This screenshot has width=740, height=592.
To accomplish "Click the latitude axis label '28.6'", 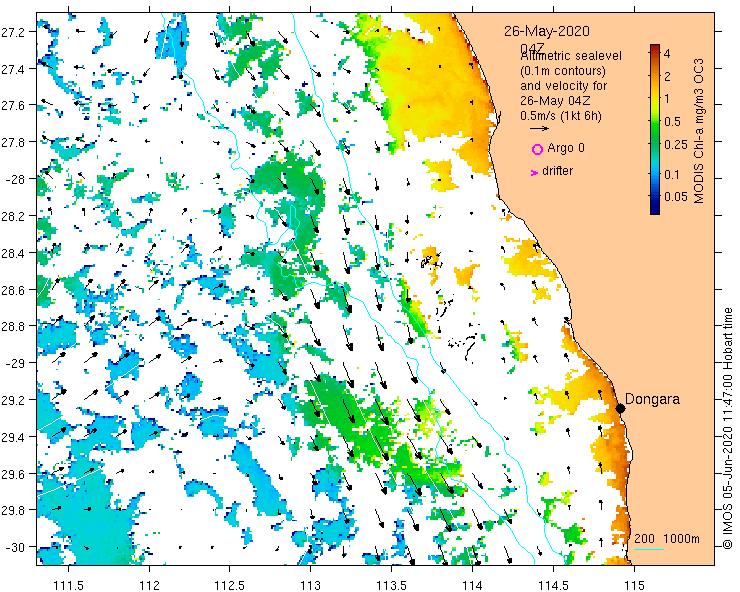I will click(12, 290).
